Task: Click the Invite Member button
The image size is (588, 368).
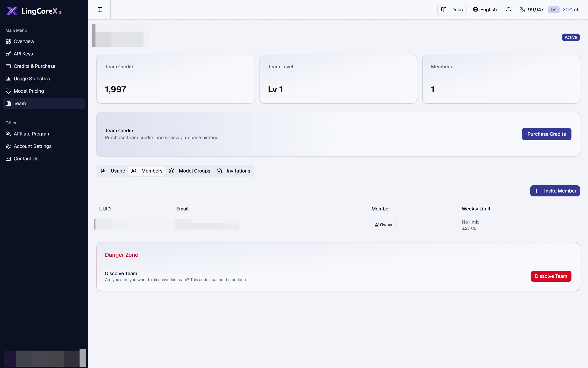Action: click(555, 191)
